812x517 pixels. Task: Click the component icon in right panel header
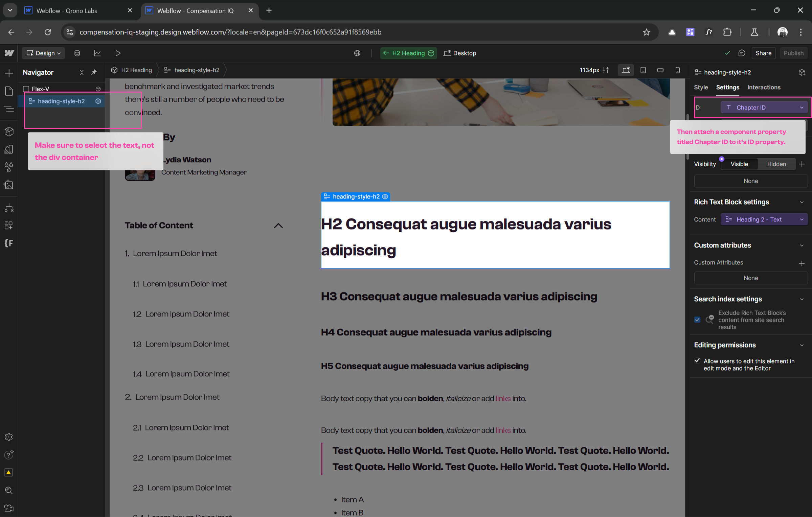pyautogui.click(x=802, y=72)
